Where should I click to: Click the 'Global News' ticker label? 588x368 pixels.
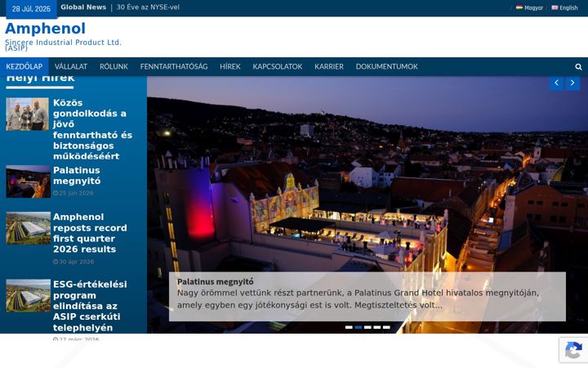tap(83, 7)
